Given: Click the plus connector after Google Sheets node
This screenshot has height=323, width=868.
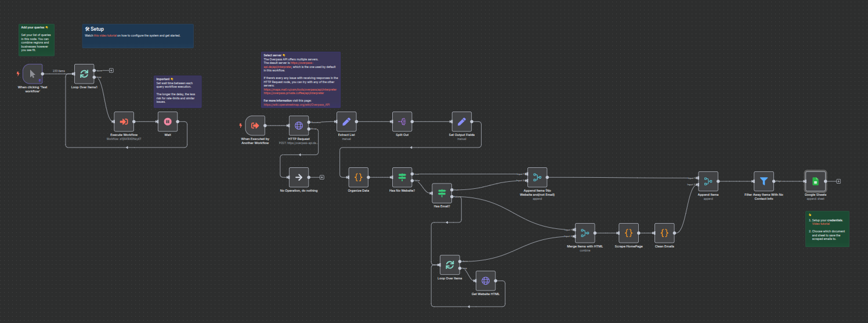Looking at the screenshot, I should 838,181.
